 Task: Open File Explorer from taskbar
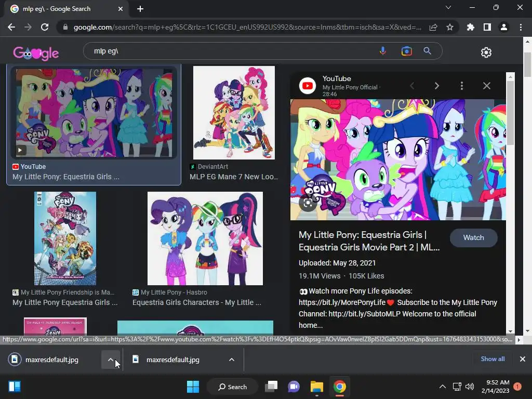(x=317, y=387)
